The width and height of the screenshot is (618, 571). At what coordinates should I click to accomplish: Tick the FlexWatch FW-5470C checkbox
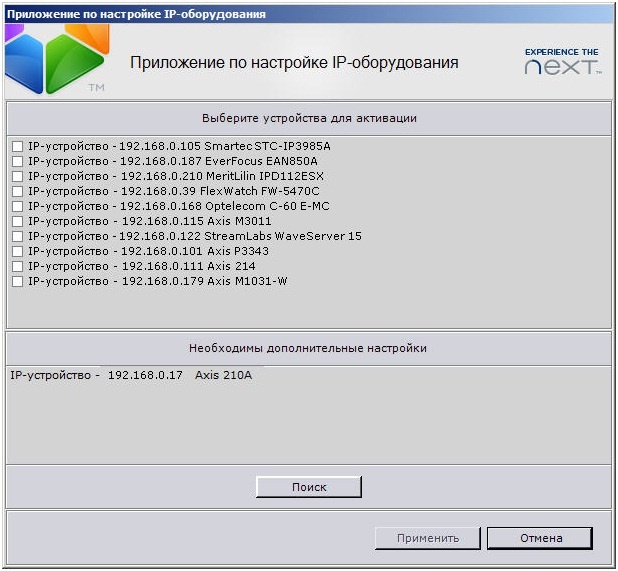point(17,191)
